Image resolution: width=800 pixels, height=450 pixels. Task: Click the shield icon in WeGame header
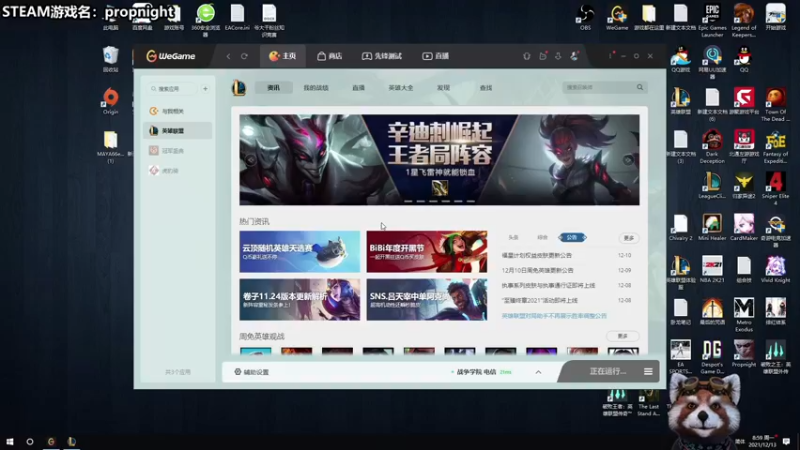click(x=527, y=56)
